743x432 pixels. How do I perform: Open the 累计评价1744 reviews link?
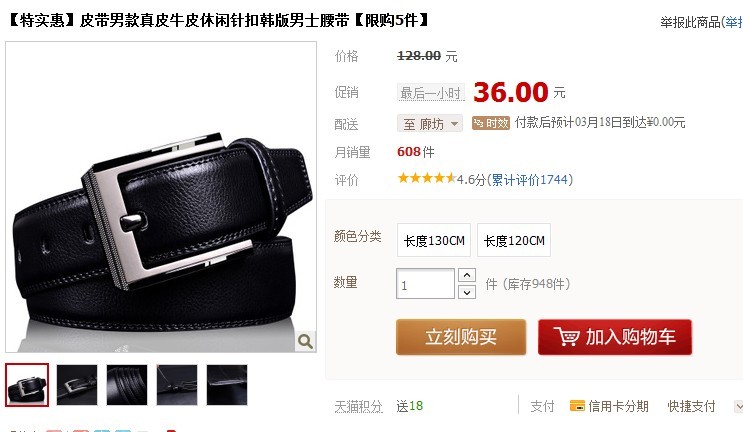[x=530, y=180]
